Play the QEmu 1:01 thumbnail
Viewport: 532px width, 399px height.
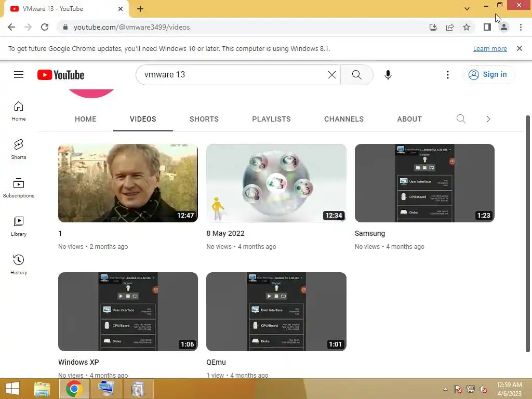pyautogui.click(x=276, y=312)
